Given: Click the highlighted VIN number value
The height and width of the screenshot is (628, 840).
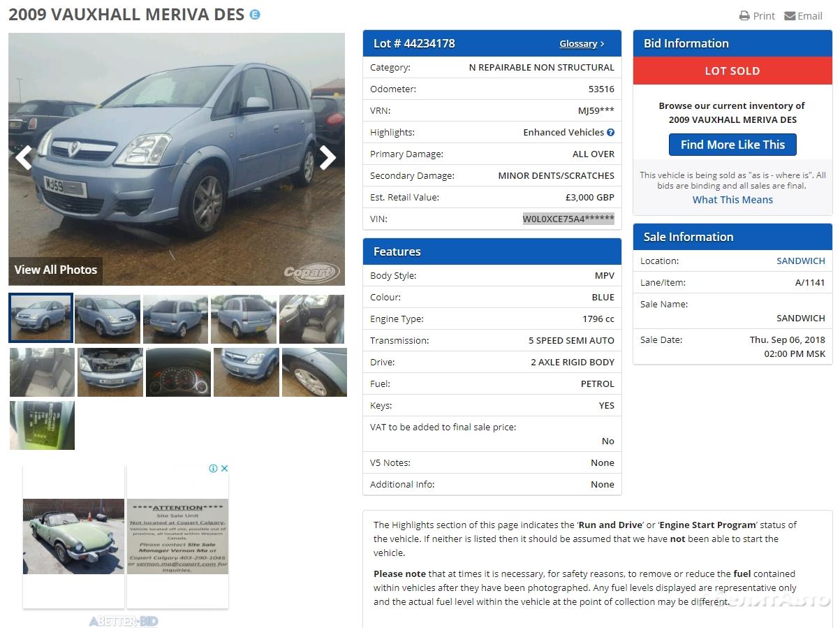Looking at the screenshot, I should [x=568, y=219].
